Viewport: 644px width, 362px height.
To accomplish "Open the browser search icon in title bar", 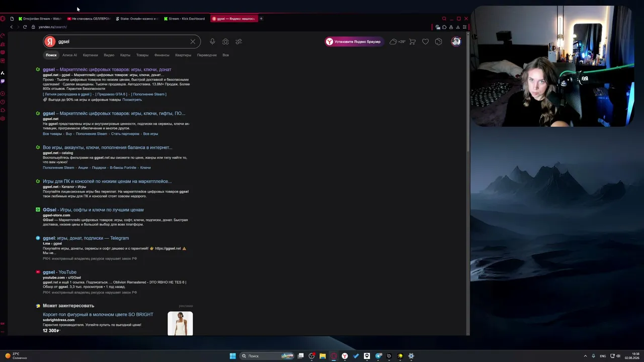I will (444, 19).
